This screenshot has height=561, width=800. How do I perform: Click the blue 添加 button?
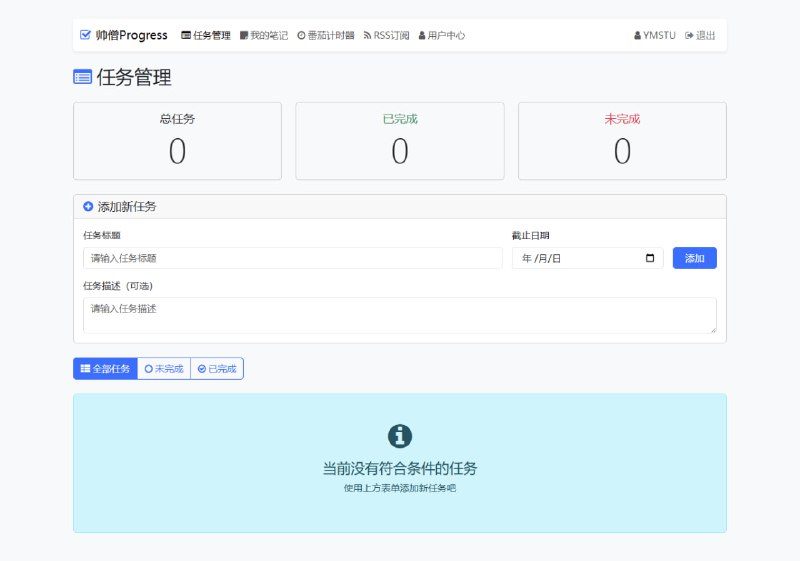[x=694, y=258]
